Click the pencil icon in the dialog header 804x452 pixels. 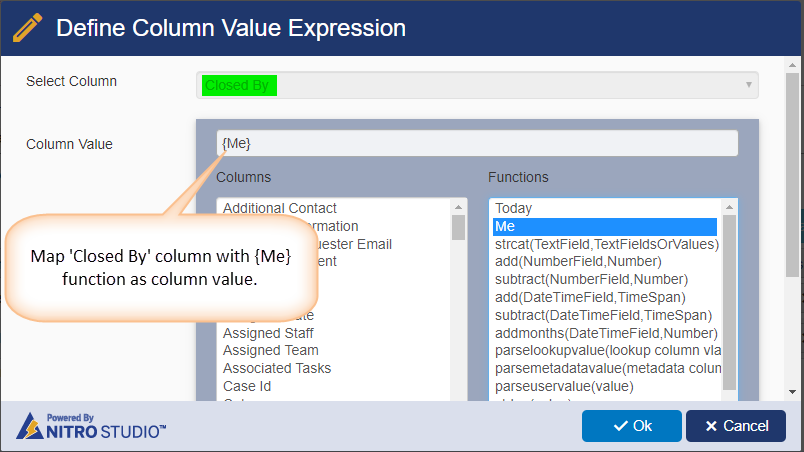coord(27,27)
